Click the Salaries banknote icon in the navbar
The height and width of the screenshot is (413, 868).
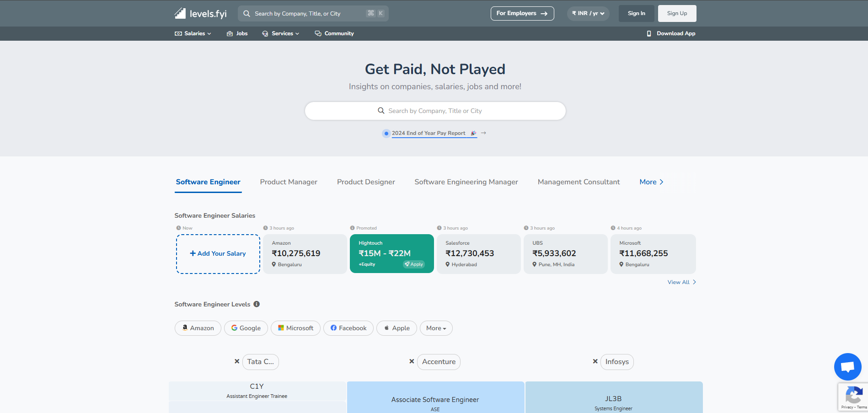coord(177,33)
